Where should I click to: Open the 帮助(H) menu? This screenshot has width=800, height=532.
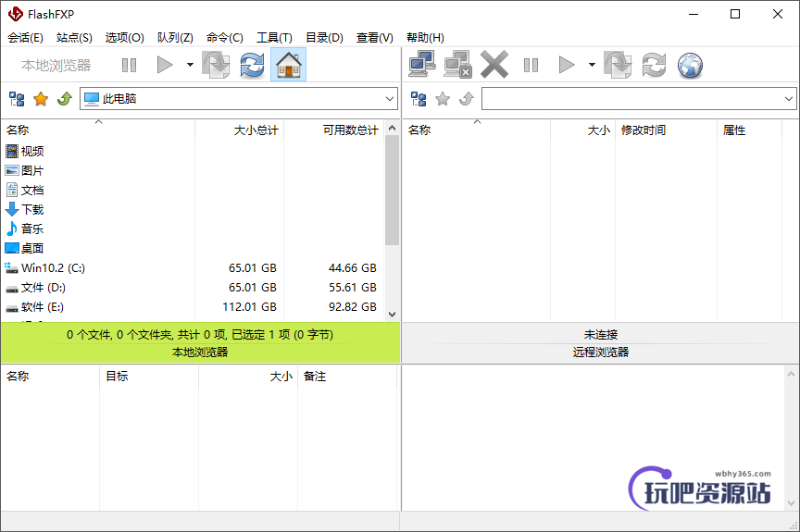tap(425, 38)
